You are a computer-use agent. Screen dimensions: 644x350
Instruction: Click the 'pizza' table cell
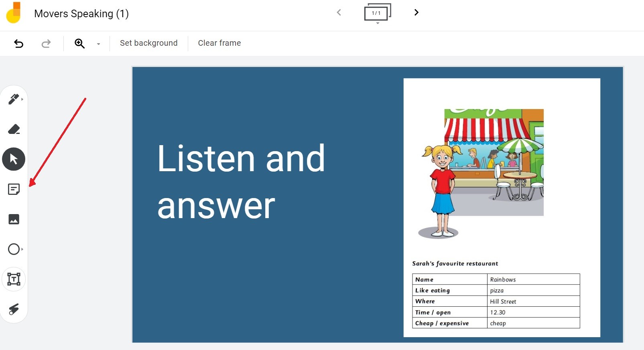tap(533, 290)
